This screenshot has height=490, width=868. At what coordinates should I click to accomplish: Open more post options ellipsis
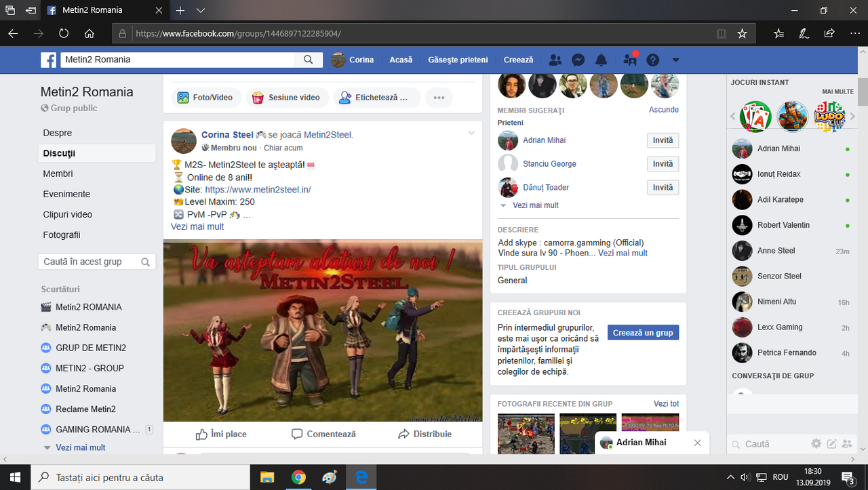(439, 98)
